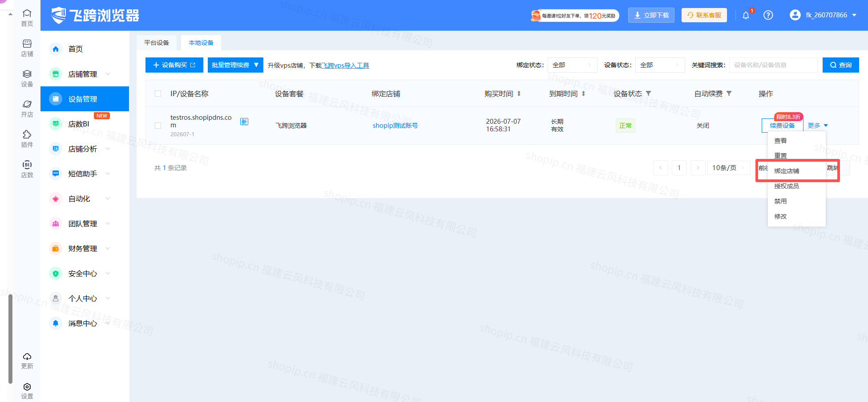Click the 查询 search button
868x402 pixels.
(841, 65)
